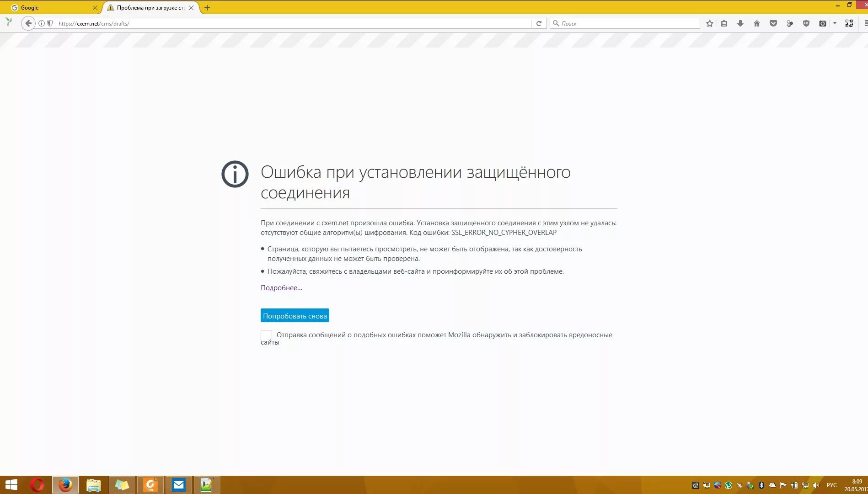The width and height of the screenshot is (868, 494).
Task: Open the safely remove hardware tray icon
Action: click(750, 485)
